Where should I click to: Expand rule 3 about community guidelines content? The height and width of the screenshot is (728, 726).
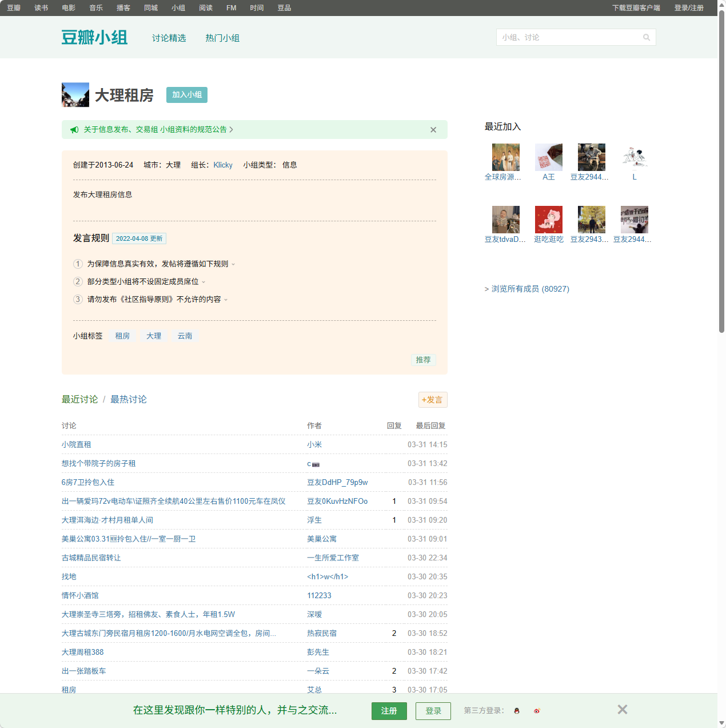[226, 299]
